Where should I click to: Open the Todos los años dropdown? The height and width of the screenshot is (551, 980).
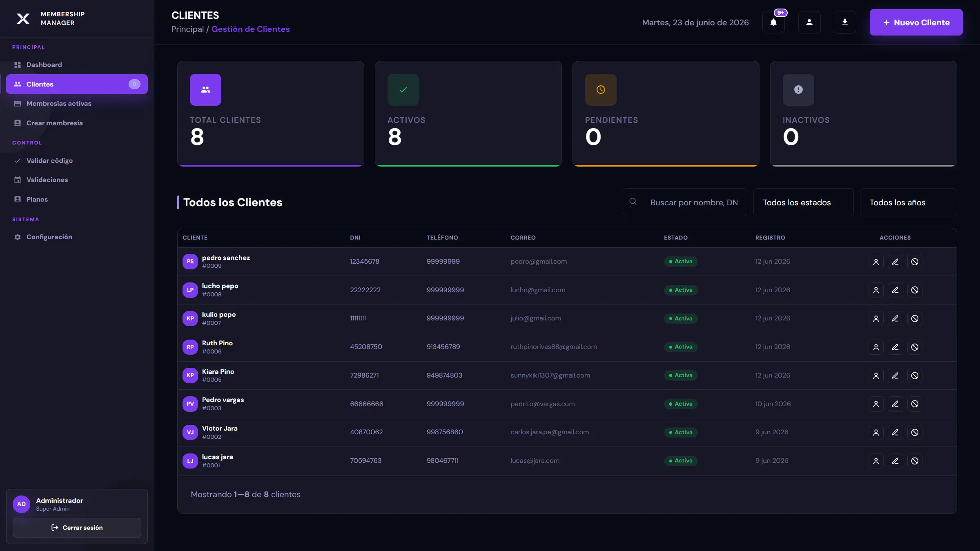[x=908, y=202]
